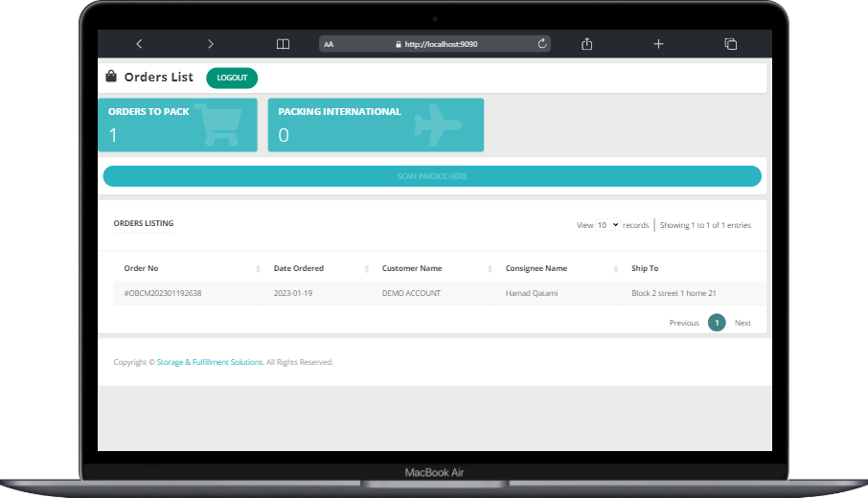Sort table by Customer Name header

pyautogui.click(x=412, y=268)
